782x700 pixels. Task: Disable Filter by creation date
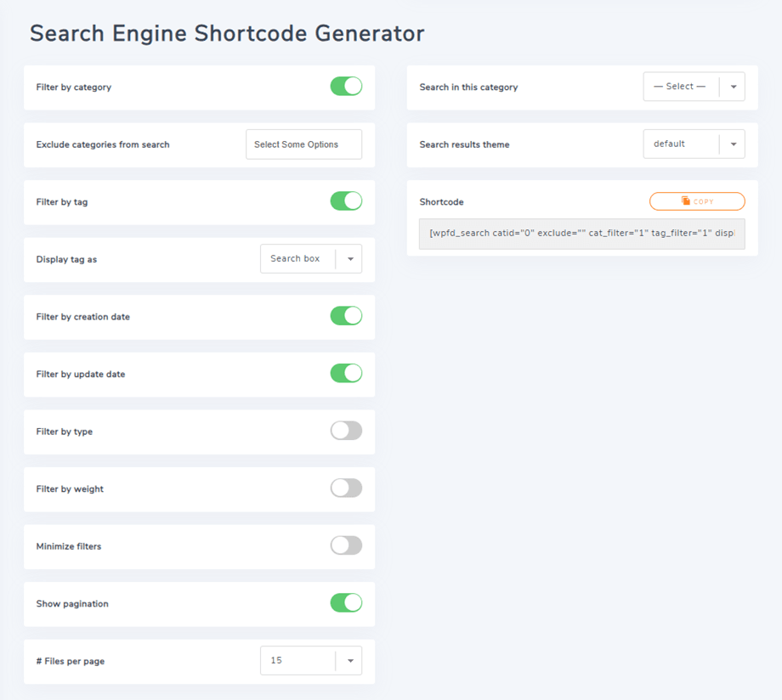[346, 316]
